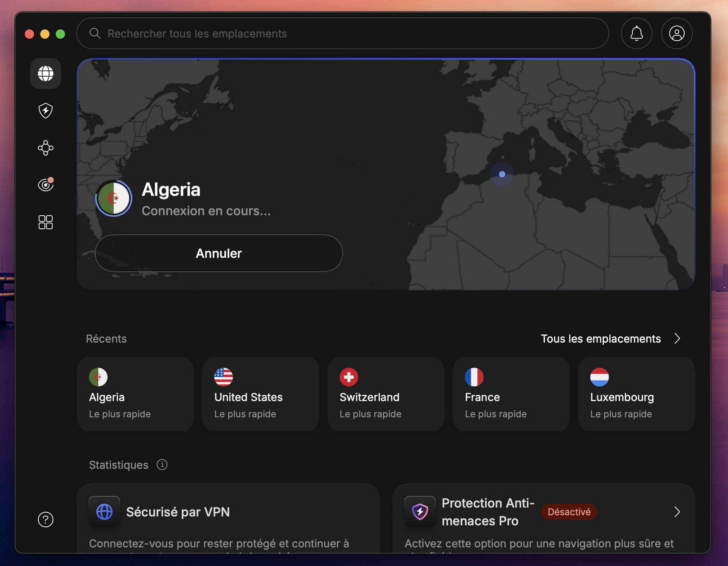Select the Threat Protection shield icon
This screenshot has height=566, width=728.
46,111
